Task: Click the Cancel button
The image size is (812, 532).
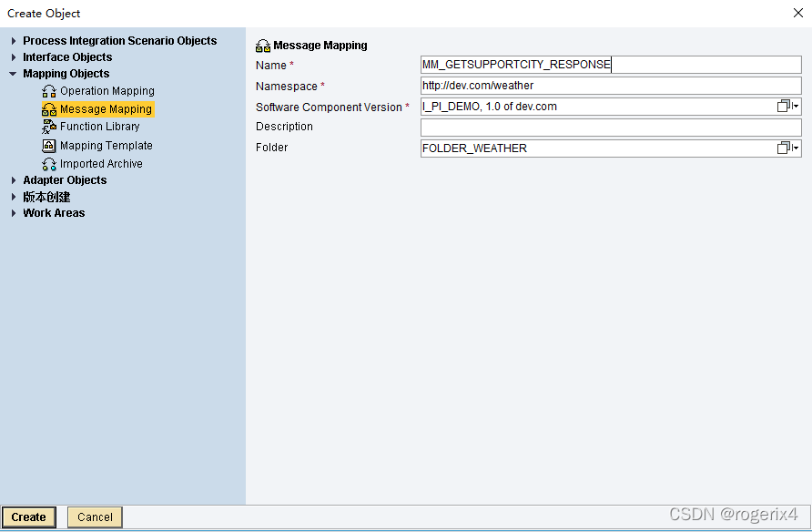Action: click(x=95, y=517)
